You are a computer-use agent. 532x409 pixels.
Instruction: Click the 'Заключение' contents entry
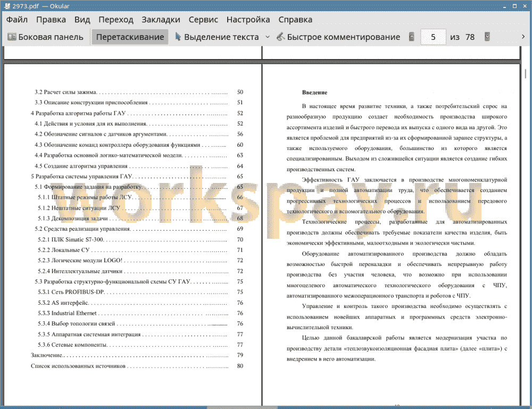[x=47, y=355]
